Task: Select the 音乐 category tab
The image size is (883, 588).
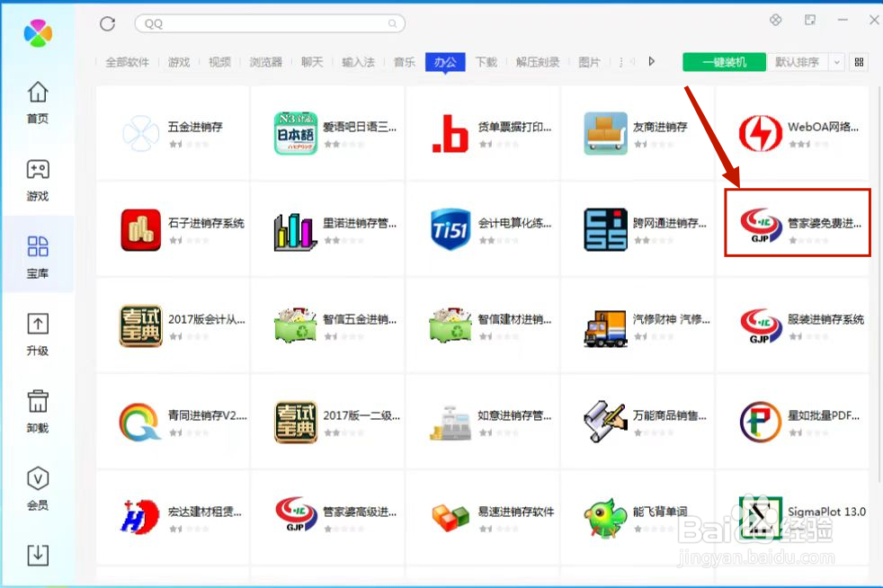Action: (x=405, y=62)
